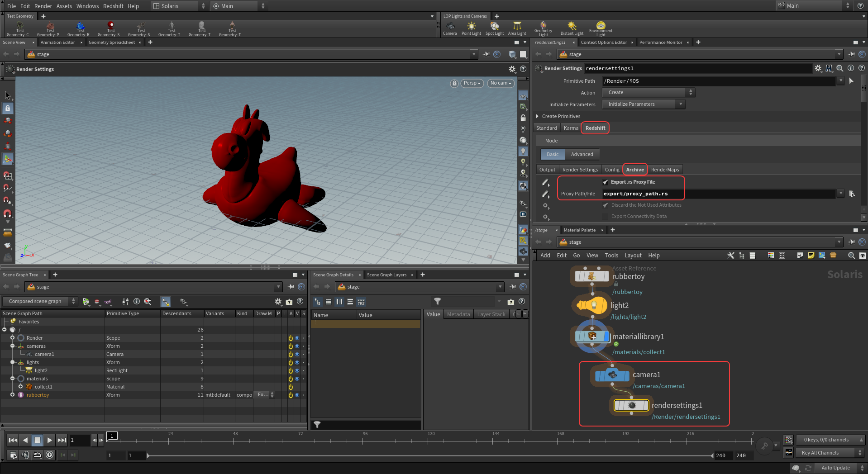This screenshot has height=474, width=868.
Task: Open the Windows menu
Action: point(87,6)
